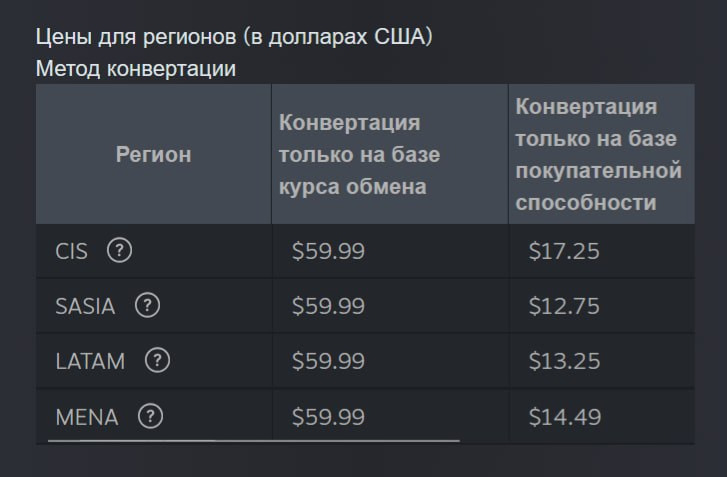Click the LATAM help question mark icon
This screenshot has width=727, height=477.
point(157,361)
